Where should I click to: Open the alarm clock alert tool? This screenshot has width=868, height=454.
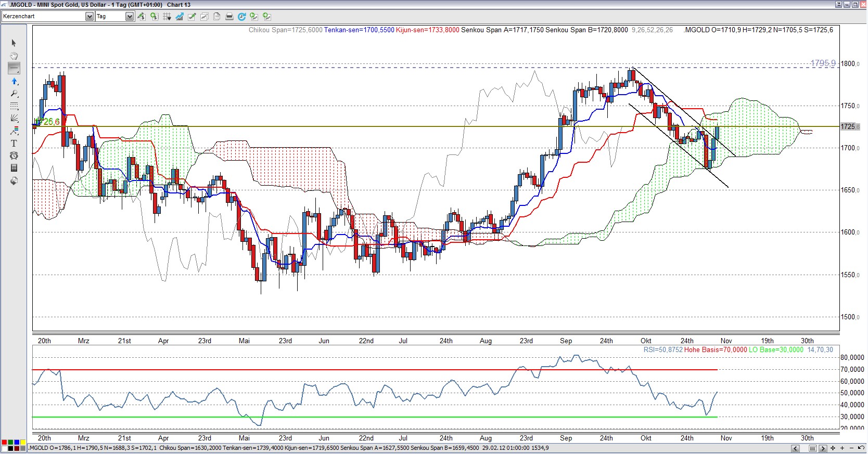pos(14,155)
